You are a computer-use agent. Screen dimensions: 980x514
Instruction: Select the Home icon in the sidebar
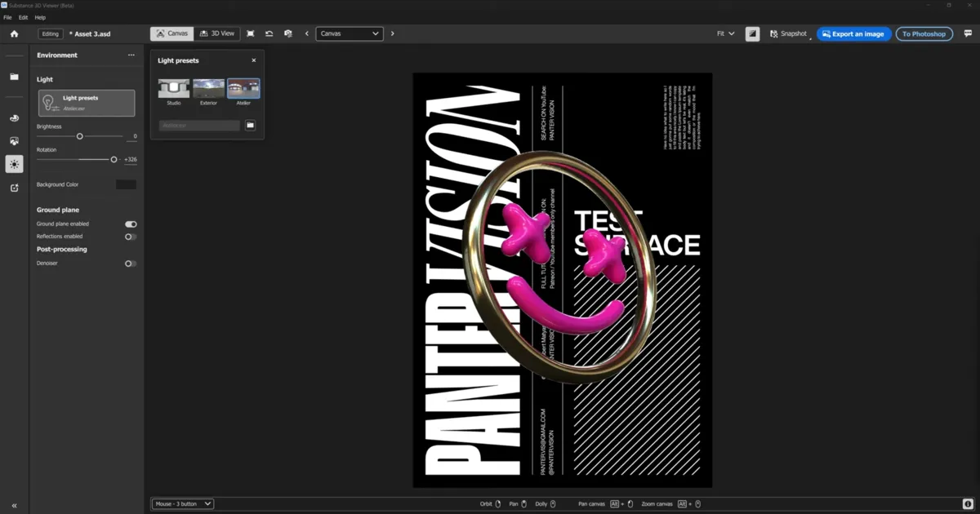tap(13, 34)
